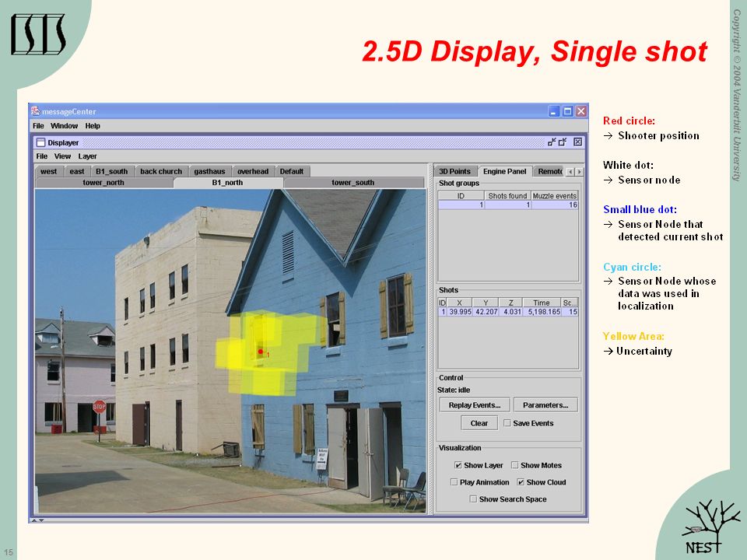Switch to the gasthaus tab
The image size is (747, 560).
click(x=209, y=171)
